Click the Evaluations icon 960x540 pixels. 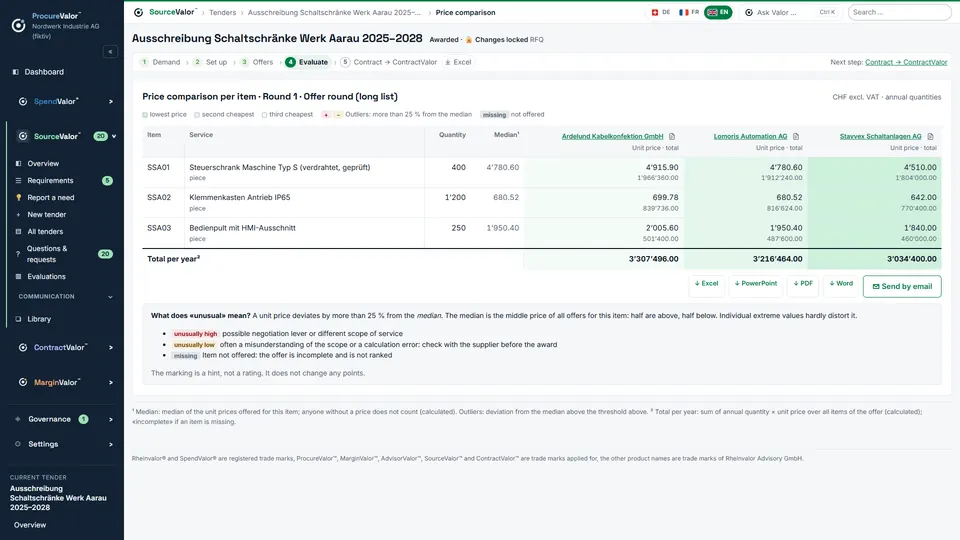pyautogui.click(x=18, y=277)
